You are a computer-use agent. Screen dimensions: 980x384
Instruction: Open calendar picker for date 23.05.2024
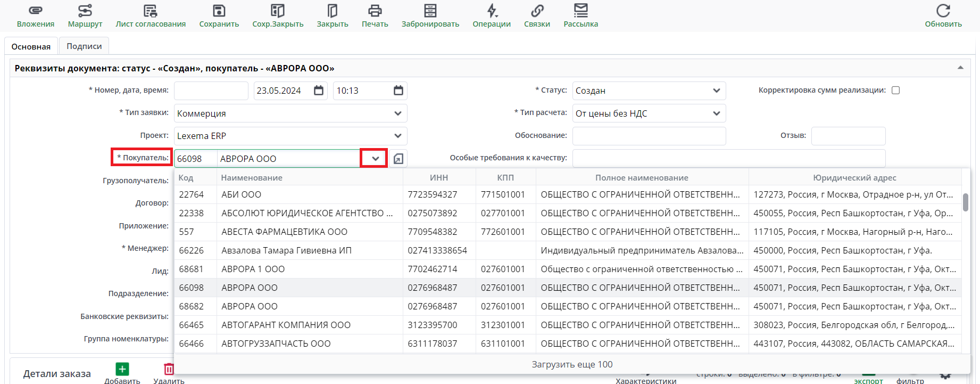point(319,91)
